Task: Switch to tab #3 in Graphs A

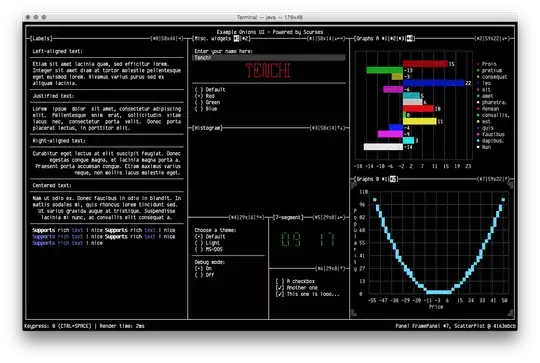Action: [401, 39]
